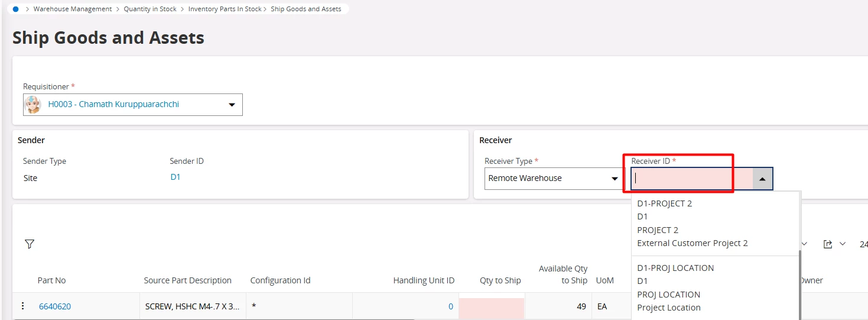Open the table filter funnel icon
Viewport: 868px width, 320px height.
click(30, 244)
